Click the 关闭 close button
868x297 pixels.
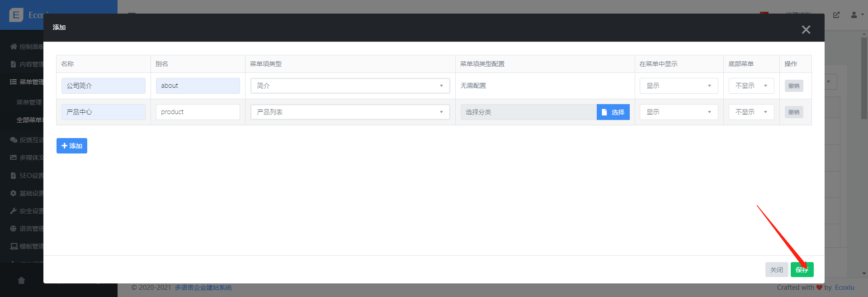point(776,270)
